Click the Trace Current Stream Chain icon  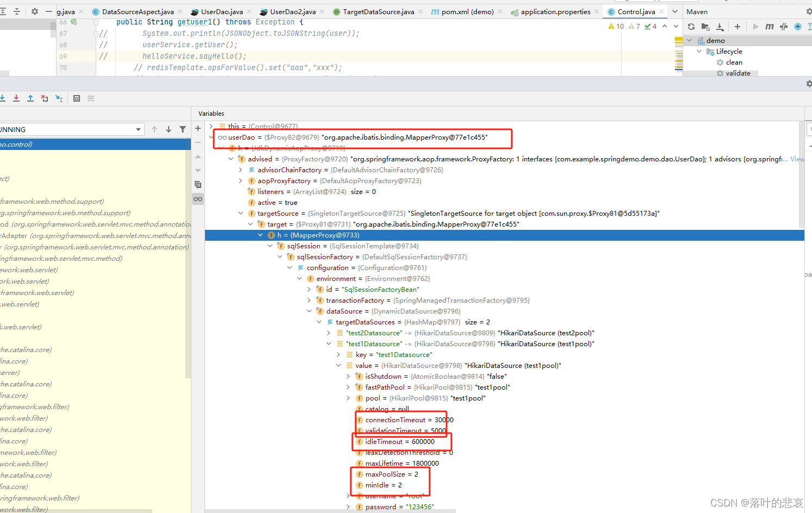(91, 98)
